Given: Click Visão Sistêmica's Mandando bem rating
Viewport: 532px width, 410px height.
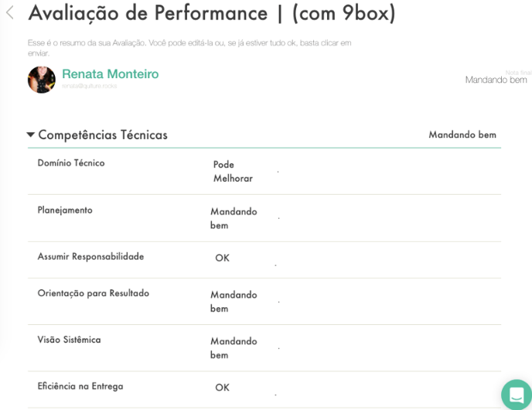Looking at the screenshot, I should 234,348.
